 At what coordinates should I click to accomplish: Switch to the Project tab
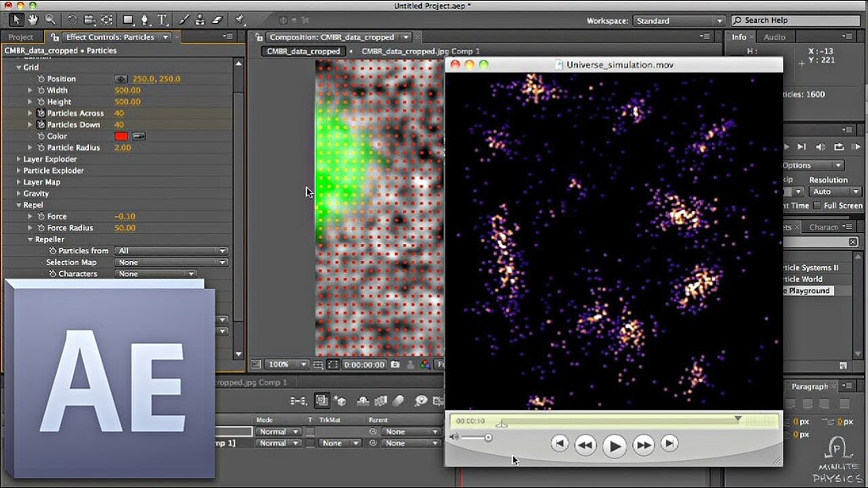tap(21, 36)
